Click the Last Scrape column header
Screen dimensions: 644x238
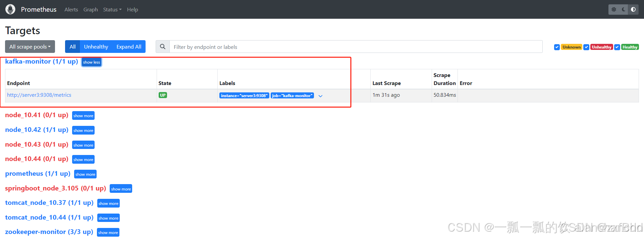point(387,83)
